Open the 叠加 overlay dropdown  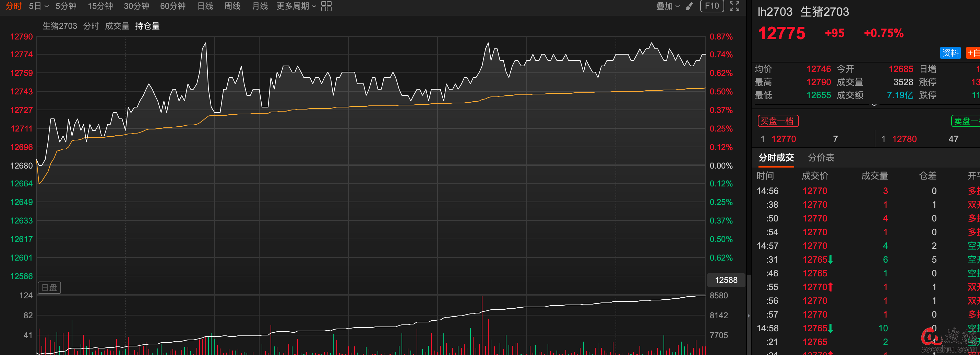pos(668,6)
